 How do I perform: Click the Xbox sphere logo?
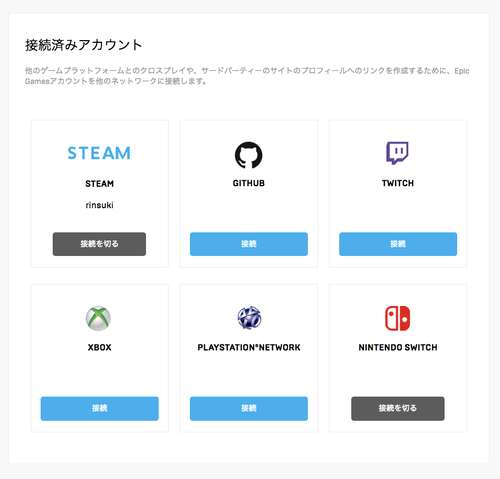click(x=98, y=318)
